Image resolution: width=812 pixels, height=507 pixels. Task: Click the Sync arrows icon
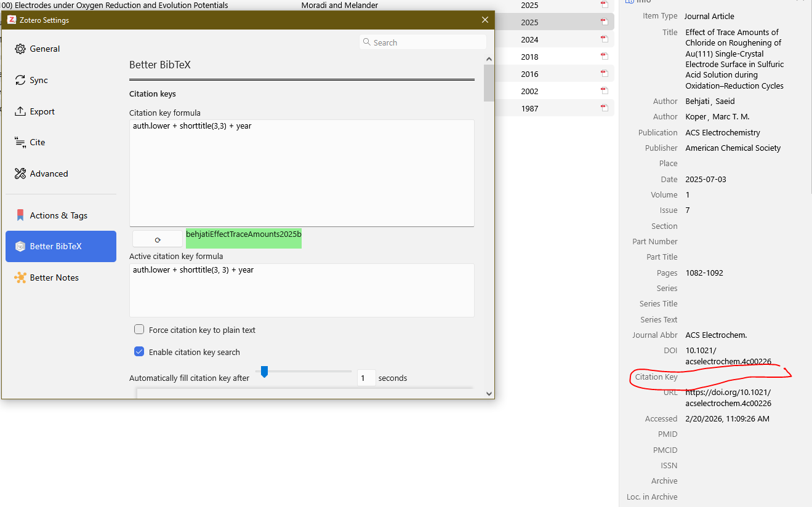click(x=20, y=80)
